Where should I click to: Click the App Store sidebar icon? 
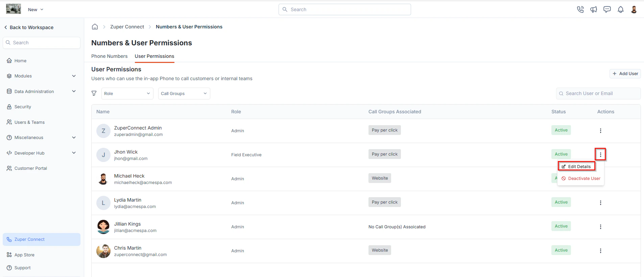point(9,255)
